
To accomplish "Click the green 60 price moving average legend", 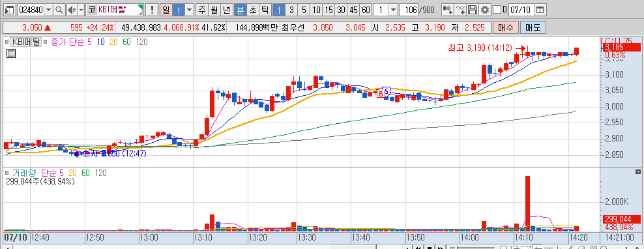I will point(127,41).
